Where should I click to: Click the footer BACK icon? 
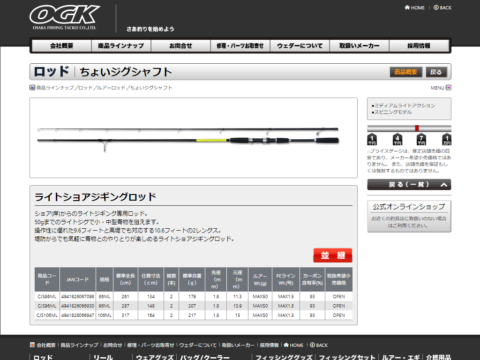pos(312,345)
